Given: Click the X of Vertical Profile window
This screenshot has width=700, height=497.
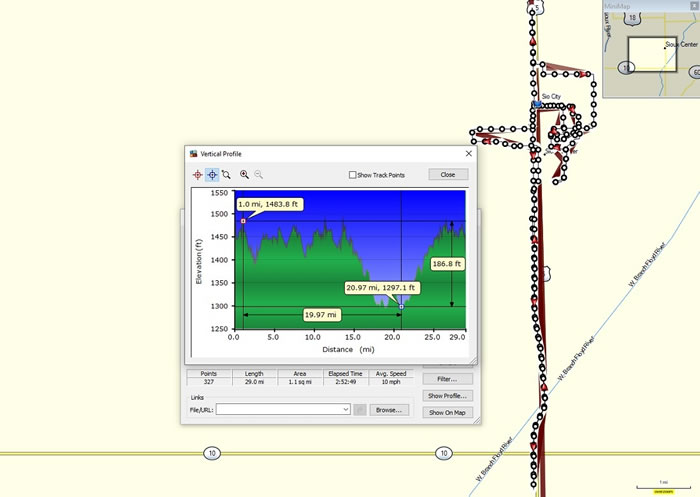Looking at the screenshot, I should [x=468, y=154].
